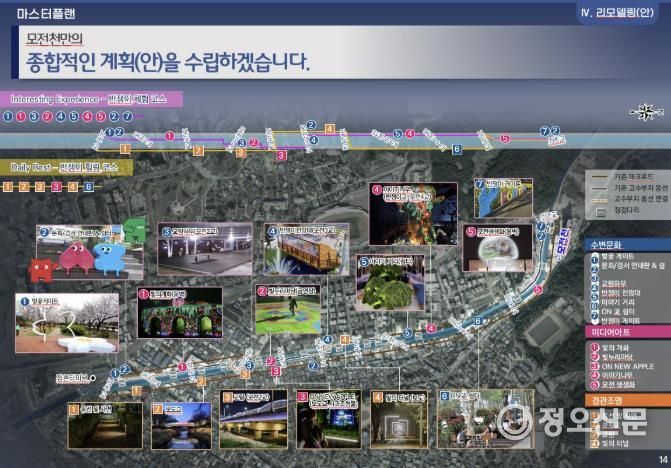Click the 빛의 터널 legend entry
The width and height of the screenshot is (671, 468).
[x=610, y=444]
